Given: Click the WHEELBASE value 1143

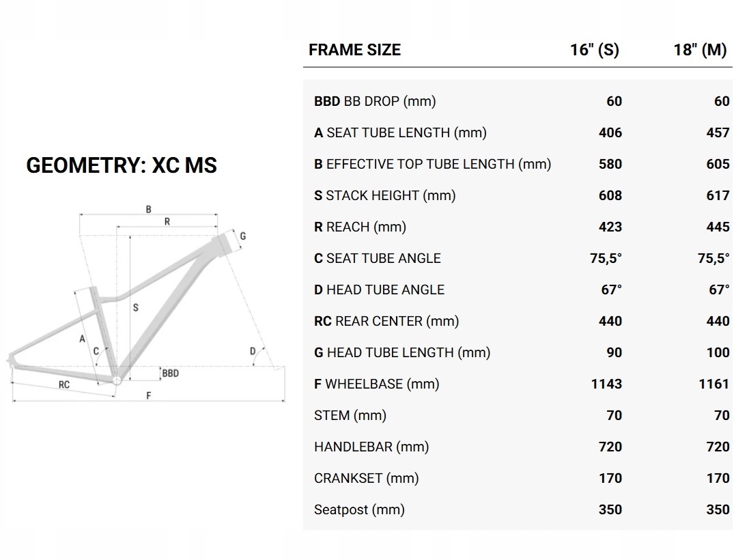Looking at the screenshot, I should (x=606, y=384).
